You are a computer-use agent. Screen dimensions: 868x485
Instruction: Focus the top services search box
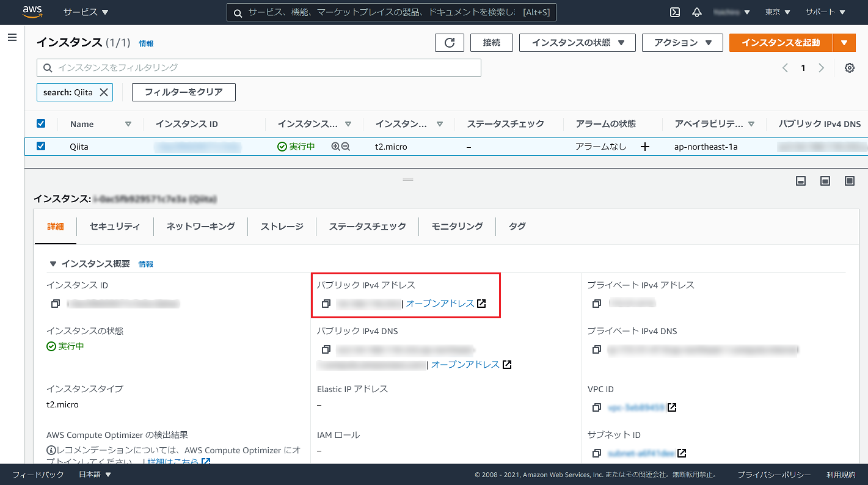pyautogui.click(x=392, y=12)
